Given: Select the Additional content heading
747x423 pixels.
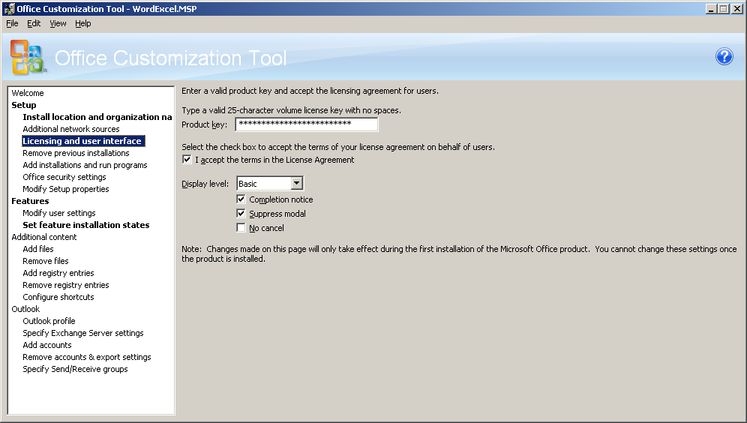Looking at the screenshot, I should [44, 237].
